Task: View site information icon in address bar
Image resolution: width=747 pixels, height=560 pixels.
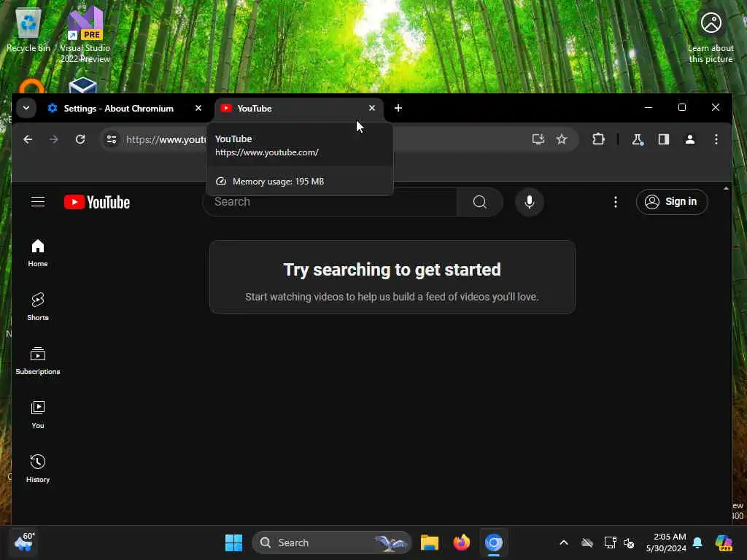Action: pos(112,139)
